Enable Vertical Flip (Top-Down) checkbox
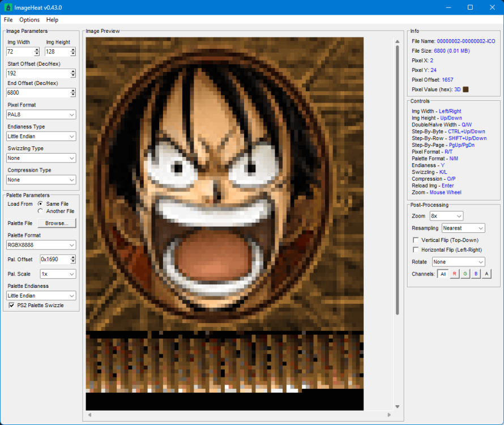Screen dimensions: 504x425 coord(416,240)
